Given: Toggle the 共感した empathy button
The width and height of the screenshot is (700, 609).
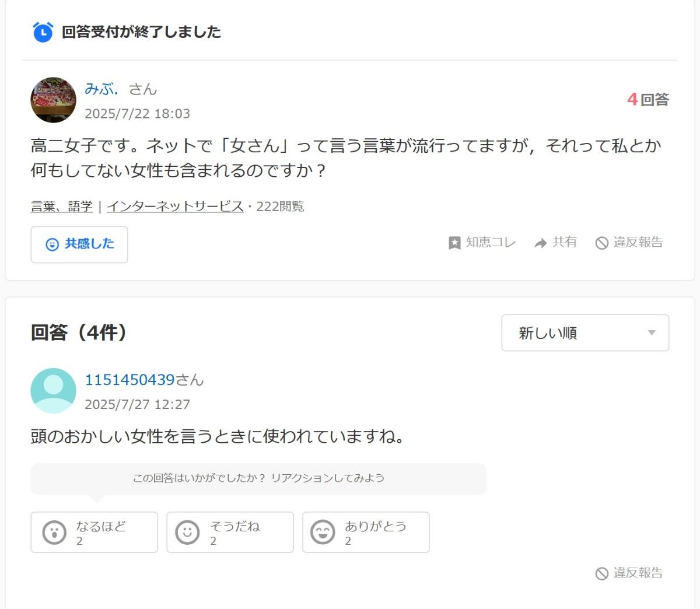Looking at the screenshot, I should [x=79, y=244].
